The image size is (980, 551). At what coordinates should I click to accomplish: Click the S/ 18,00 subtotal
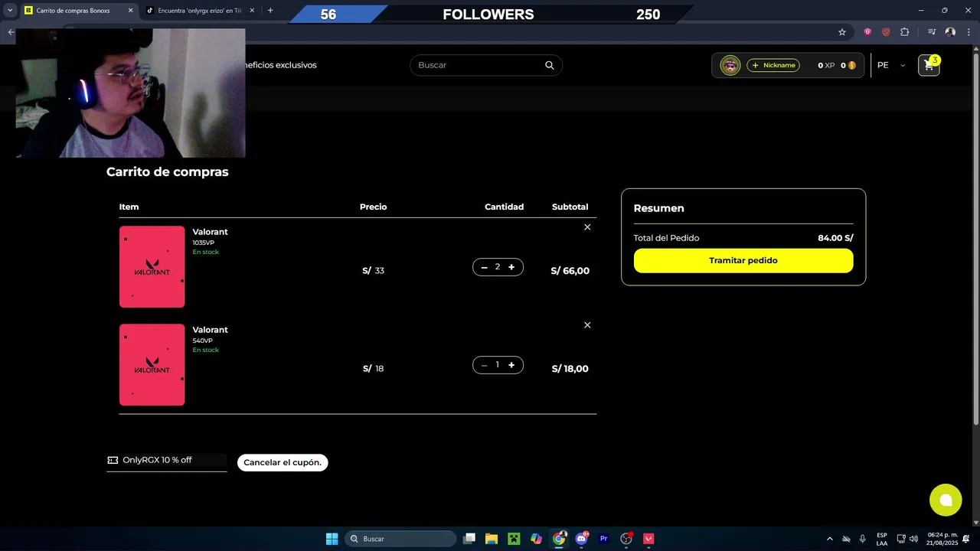click(570, 369)
